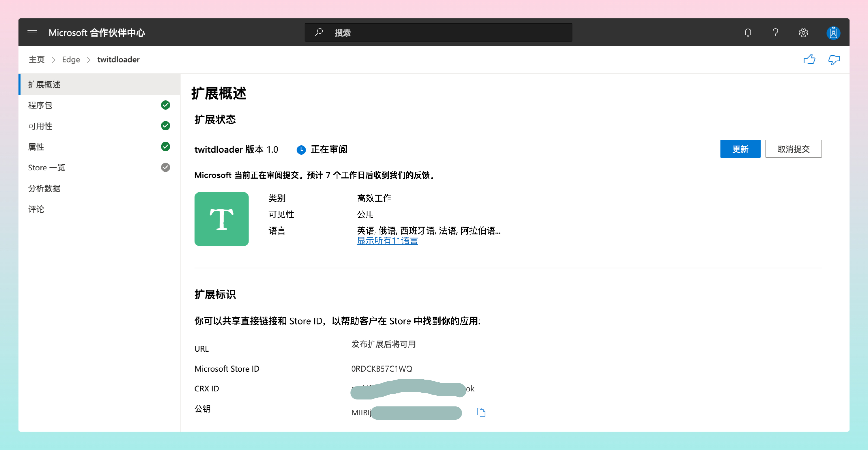Click the search magnifier icon
868x450 pixels.
tap(318, 32)
